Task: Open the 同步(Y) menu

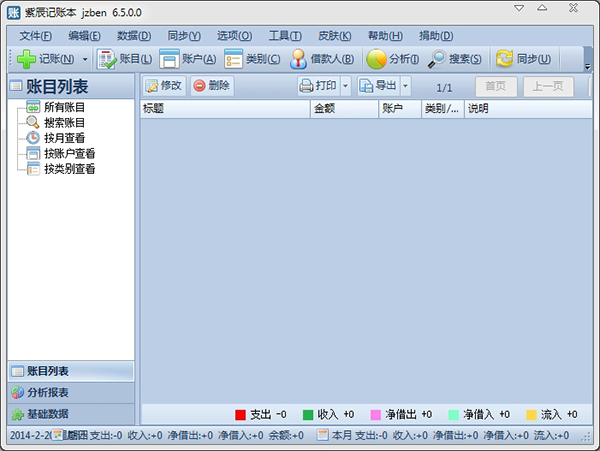Action: click(x=184, y=36)
